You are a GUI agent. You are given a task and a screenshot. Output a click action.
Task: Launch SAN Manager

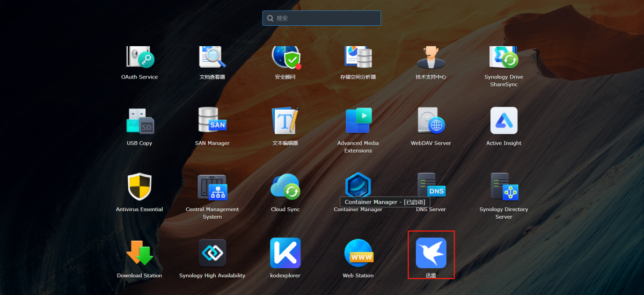[x=212, y=120]
